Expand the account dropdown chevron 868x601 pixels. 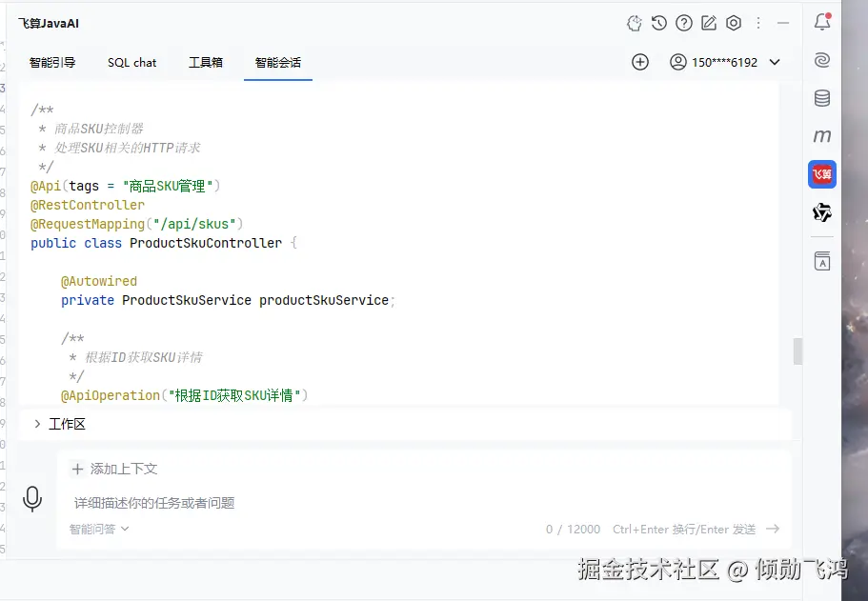coord(775,62)
